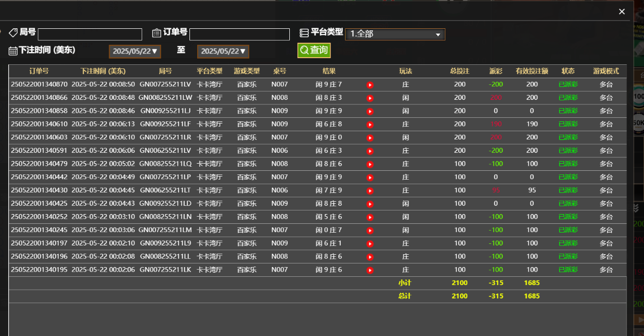This screenshot has height=336, width=644.
Task: Open the start date picker 2025/05/22
Action: coord(134,51)
